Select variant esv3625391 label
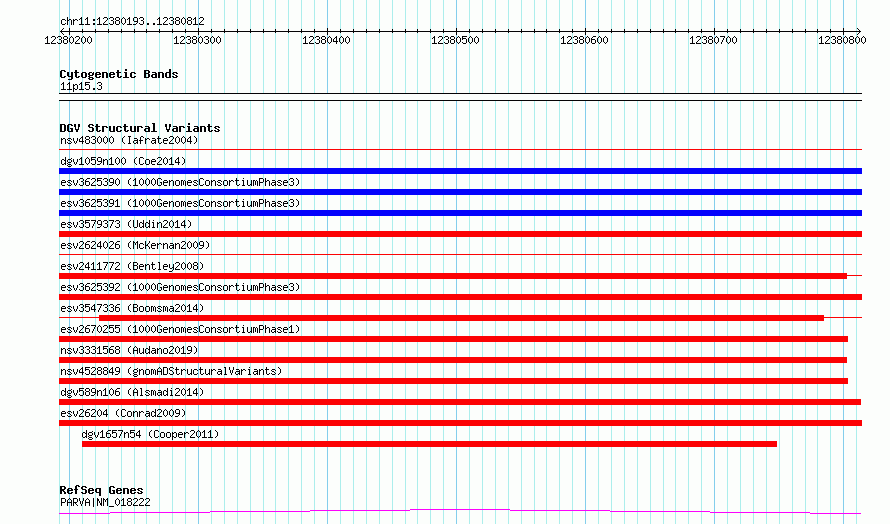Screen dimensions: 890x524 coord(180,203)
